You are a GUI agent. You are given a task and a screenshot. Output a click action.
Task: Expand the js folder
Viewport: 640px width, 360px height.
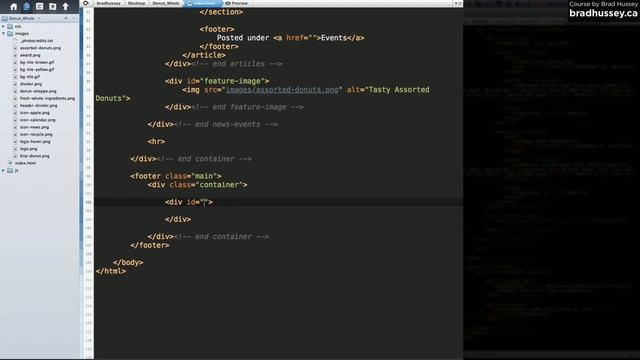coord(4,170)
